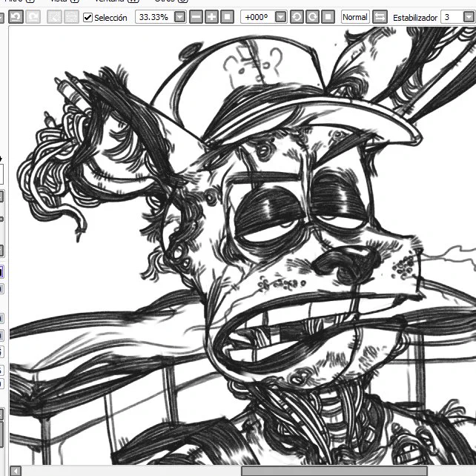Click the Normal button

(355, 17)
